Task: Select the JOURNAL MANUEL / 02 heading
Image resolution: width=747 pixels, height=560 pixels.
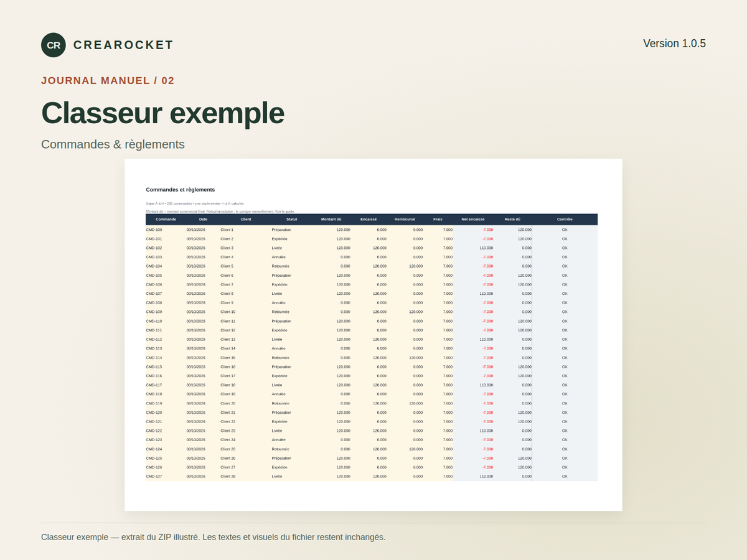Action: pyautogui.click(x=108, y=80)
